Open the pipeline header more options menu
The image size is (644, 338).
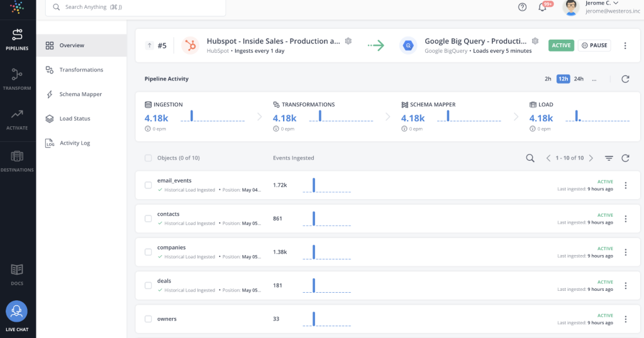click(625, 45)
